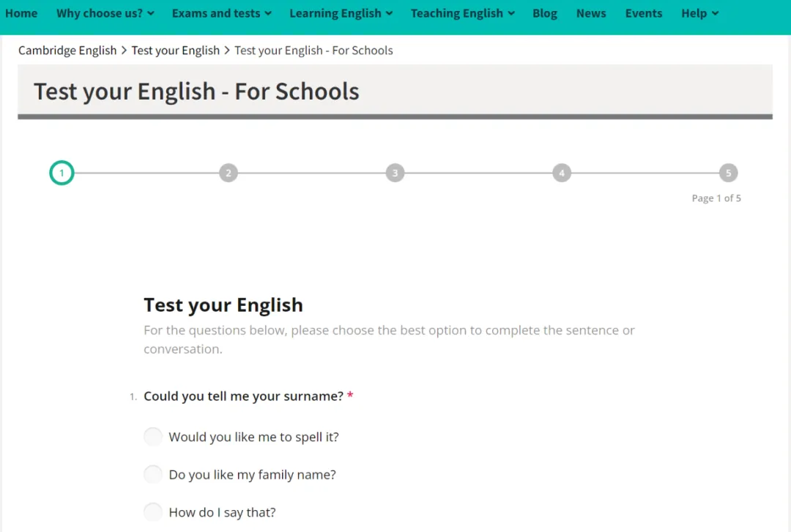The image size is (791, 532).
Task: Open the "Exams and tests" dropdown
Action: [x=221, y=13]
